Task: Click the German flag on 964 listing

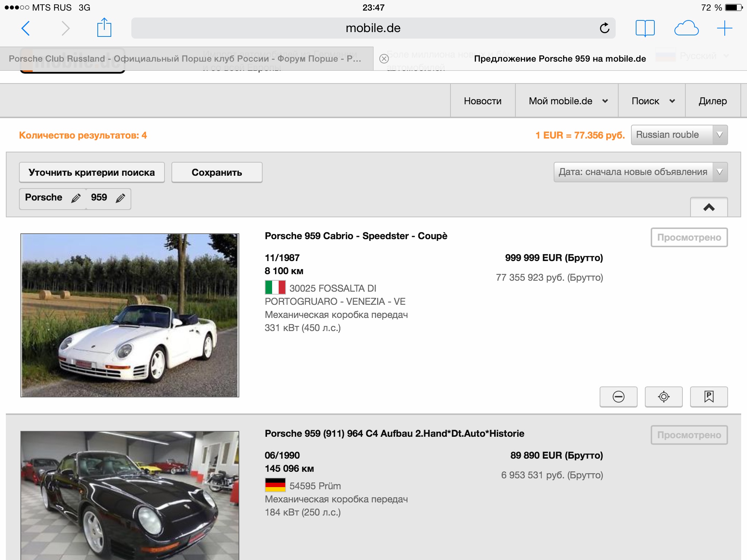Action: coord(275,485)
